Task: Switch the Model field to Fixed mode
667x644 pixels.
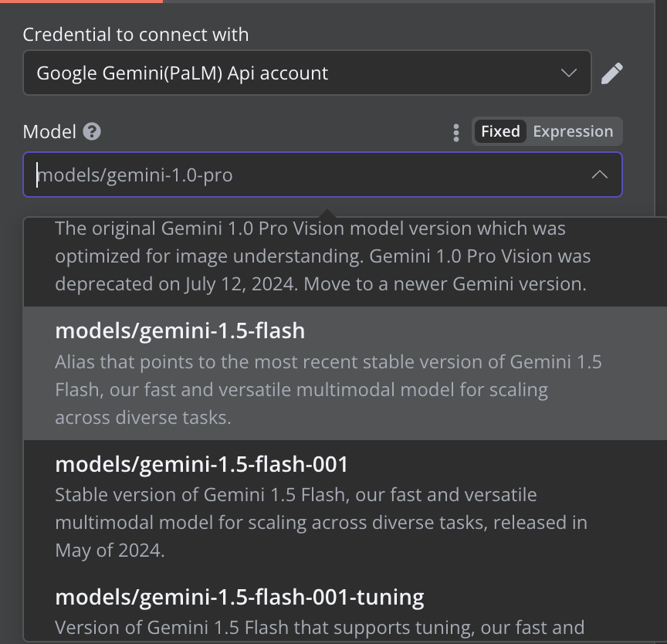Action: [500, 131]
